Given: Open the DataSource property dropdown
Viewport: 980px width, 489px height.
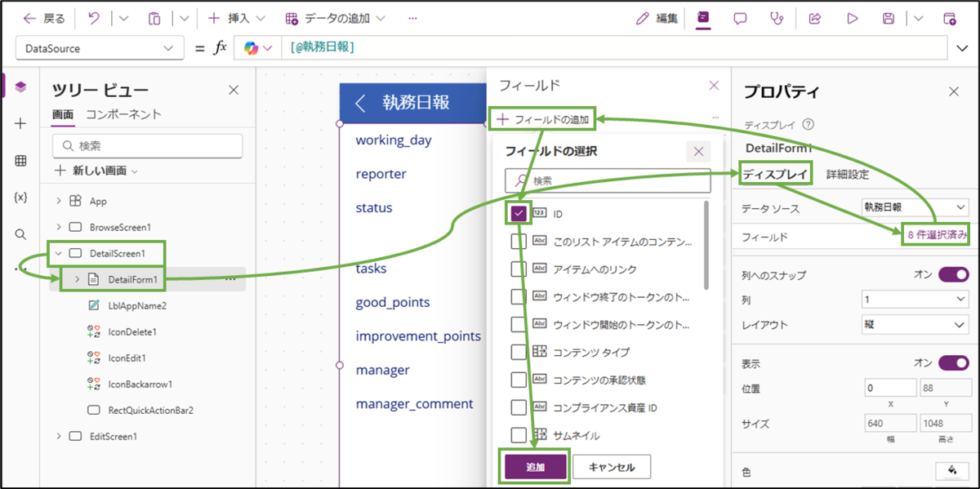Looking at the screenshot, I should pyautogui.click(x=99, y=48).
